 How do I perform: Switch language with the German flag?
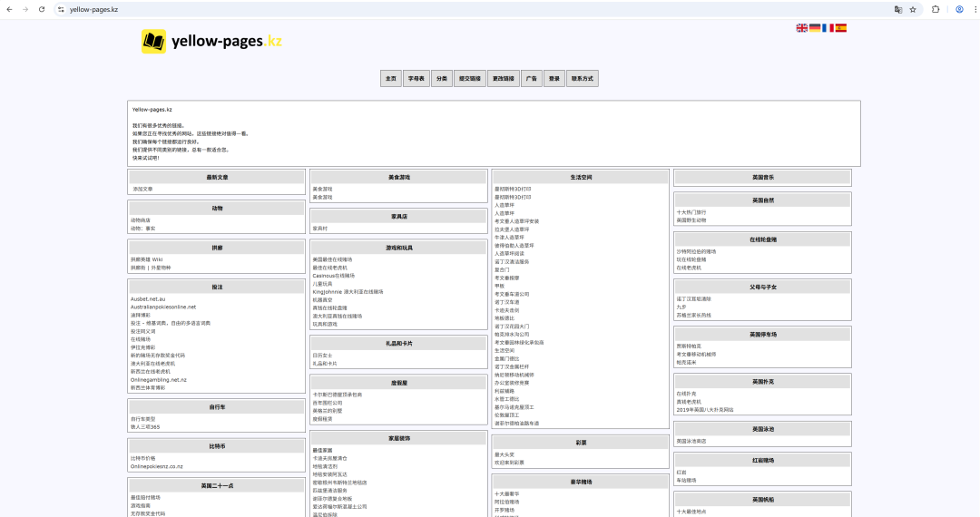[x=815, y=28]
